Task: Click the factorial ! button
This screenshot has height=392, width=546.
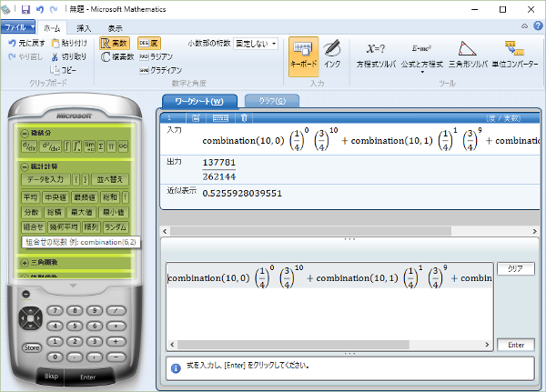Action: pos(125,197)
